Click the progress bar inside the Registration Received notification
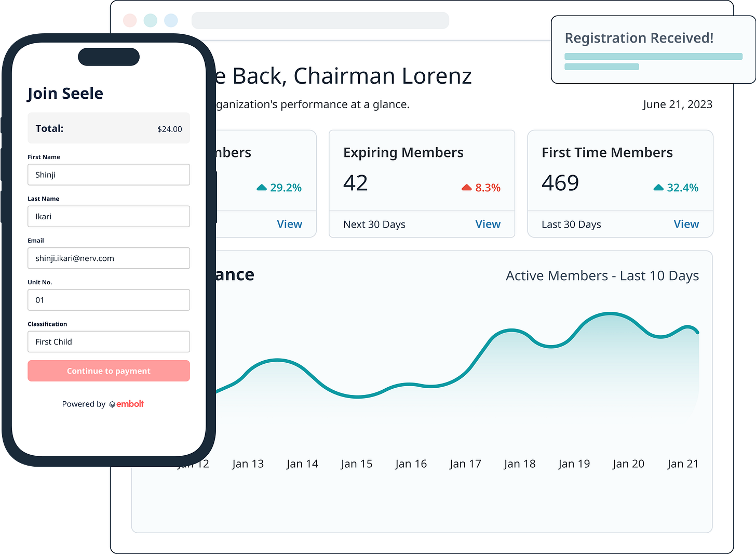Image resolution: width=756 pixels, height=554 pixels. tap(653, 56)
